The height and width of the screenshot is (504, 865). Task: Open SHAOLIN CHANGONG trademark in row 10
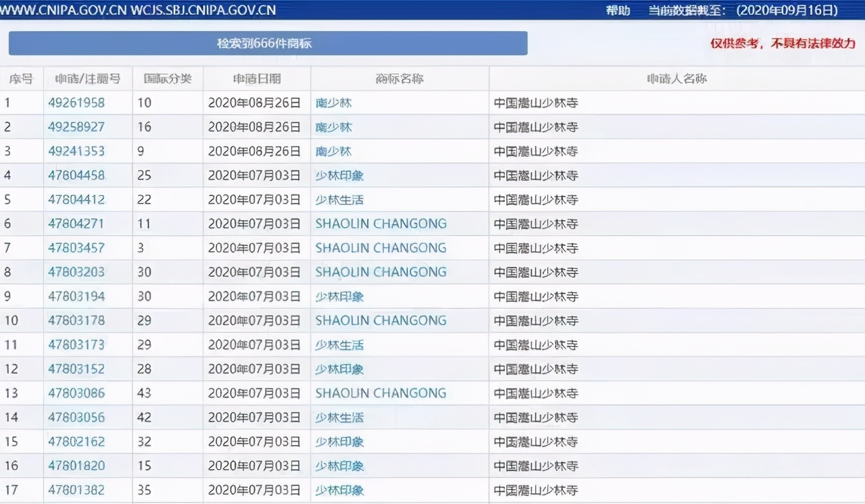point(380,320)
